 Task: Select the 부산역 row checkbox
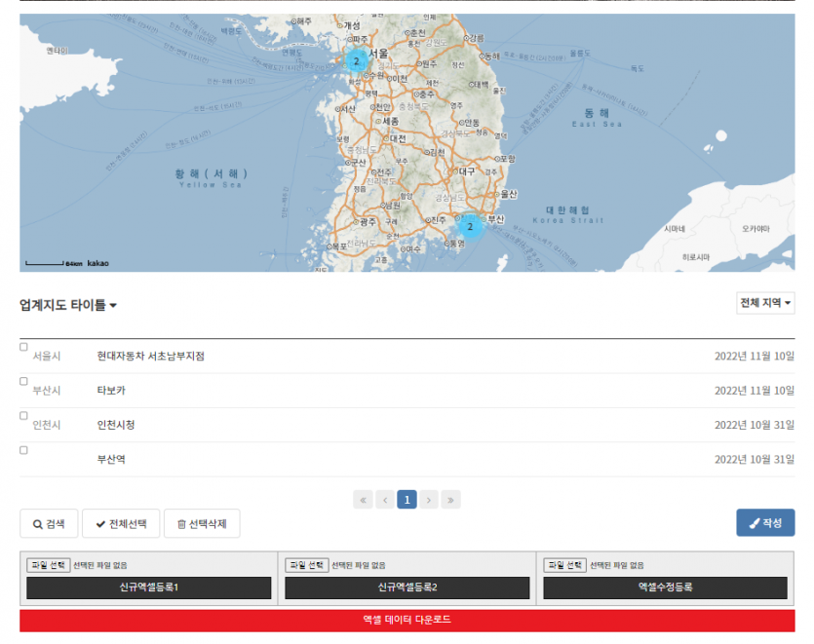tap(24, 450)
